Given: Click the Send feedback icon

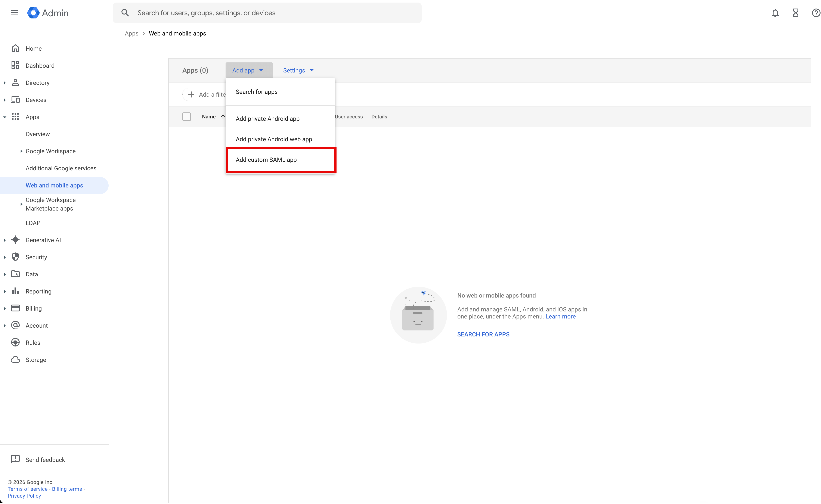Looking at the screenshot, I should pos(15,459).
